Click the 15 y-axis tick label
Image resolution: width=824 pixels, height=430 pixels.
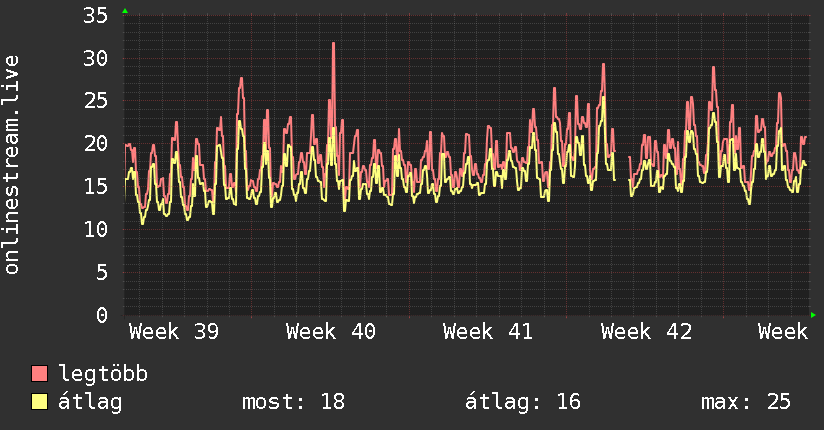[x=96, y=187]
